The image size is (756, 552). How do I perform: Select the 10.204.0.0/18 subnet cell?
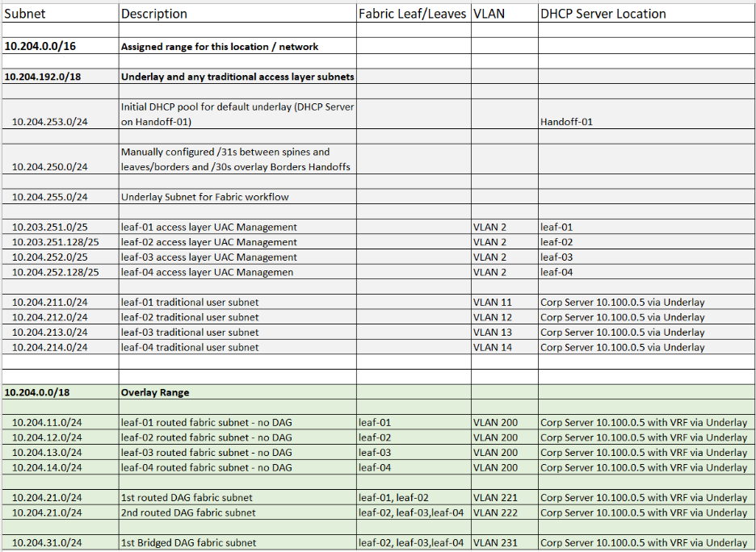61,392
